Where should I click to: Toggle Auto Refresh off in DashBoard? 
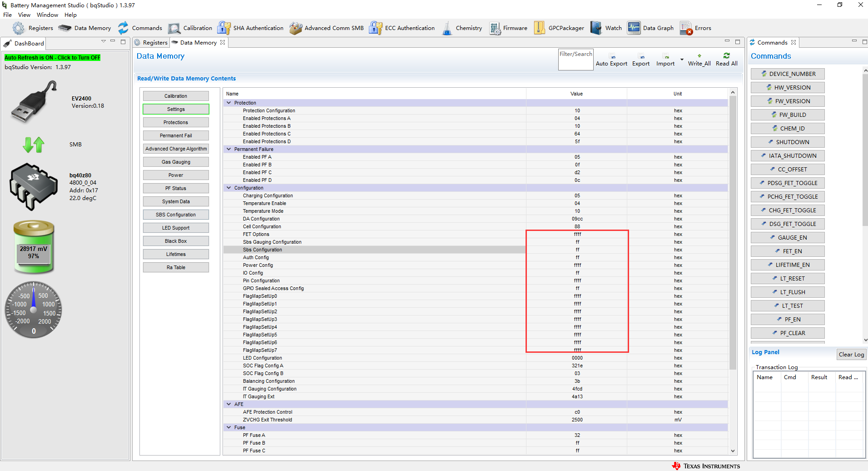click(x=52, y=58)
